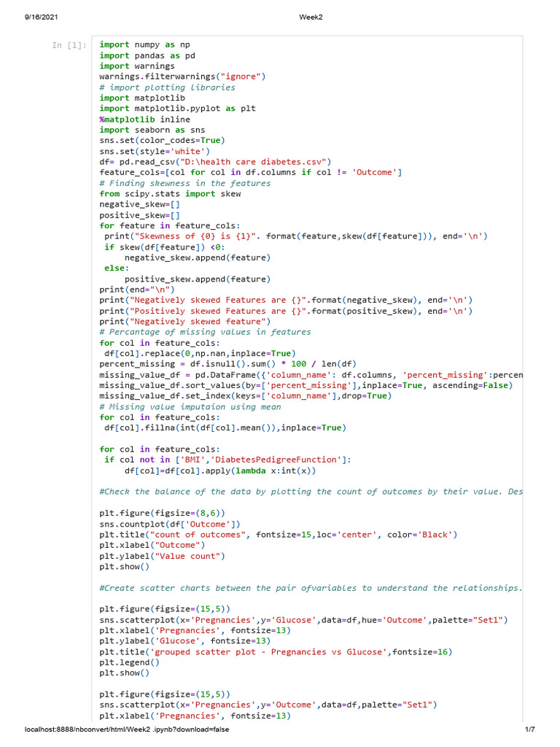This screenshot has height=747, width=560.
Task: Click the '#Create scatter charts' comment line
Action: tap(311, 588)
